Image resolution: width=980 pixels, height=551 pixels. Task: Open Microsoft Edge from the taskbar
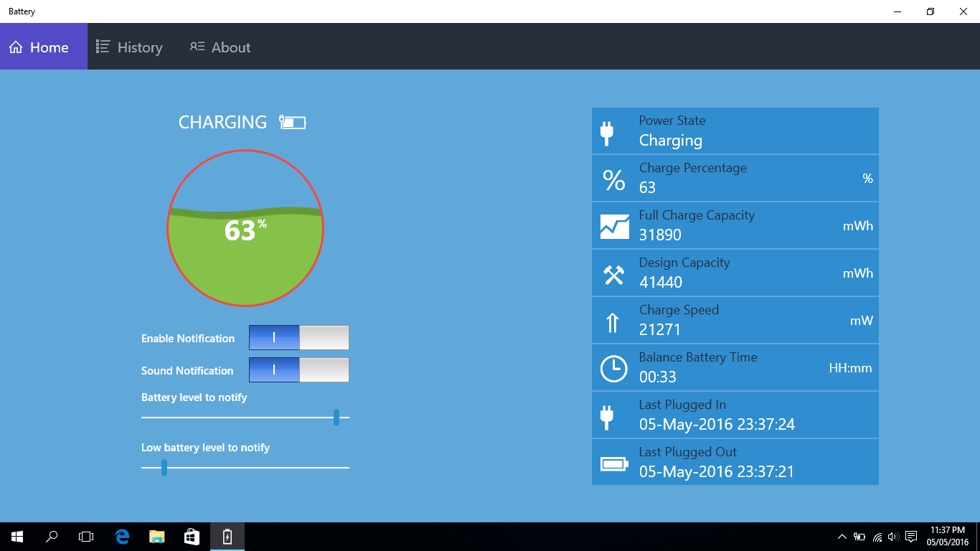click(x=122, y=536)
